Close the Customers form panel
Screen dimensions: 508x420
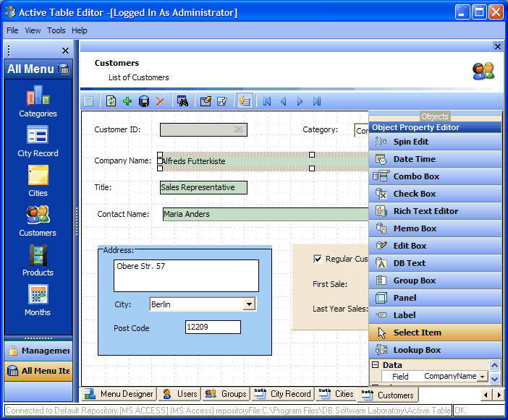(498, 46)
